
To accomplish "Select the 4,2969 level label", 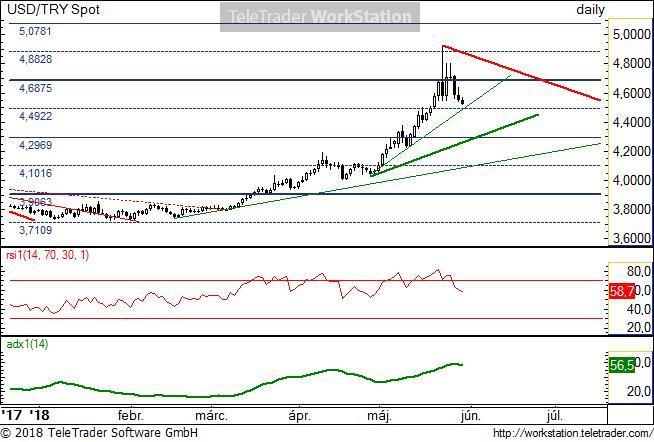I will point(35,145).
